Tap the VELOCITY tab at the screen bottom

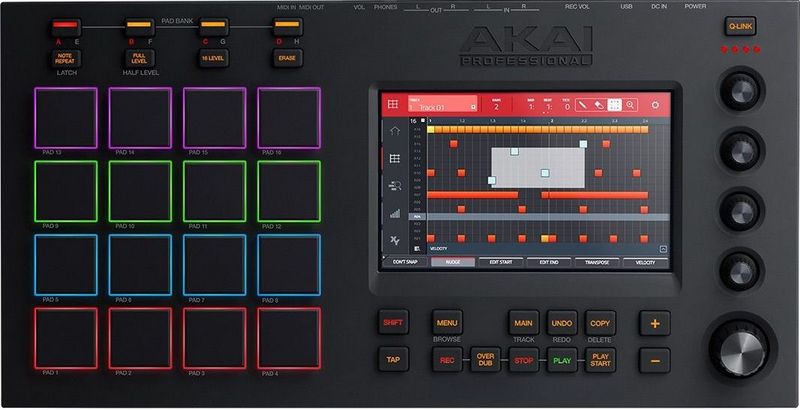coord(645,262)
